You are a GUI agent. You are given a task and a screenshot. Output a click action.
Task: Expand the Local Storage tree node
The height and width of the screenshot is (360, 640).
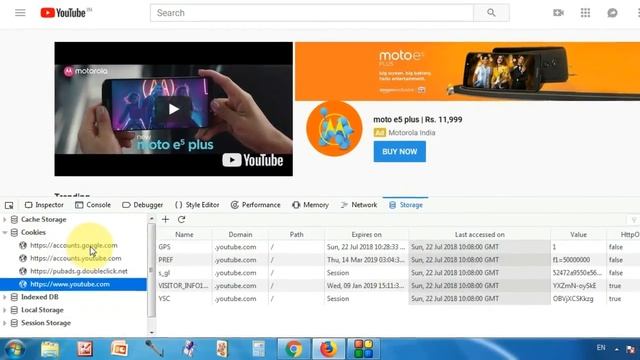(5, 310)
